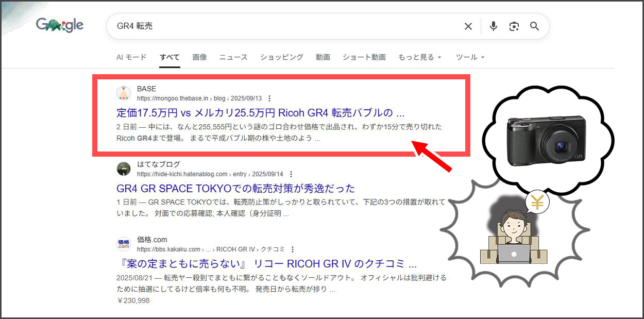
Task: Switch to AI モード tab
Action: [x=131, y=57]
